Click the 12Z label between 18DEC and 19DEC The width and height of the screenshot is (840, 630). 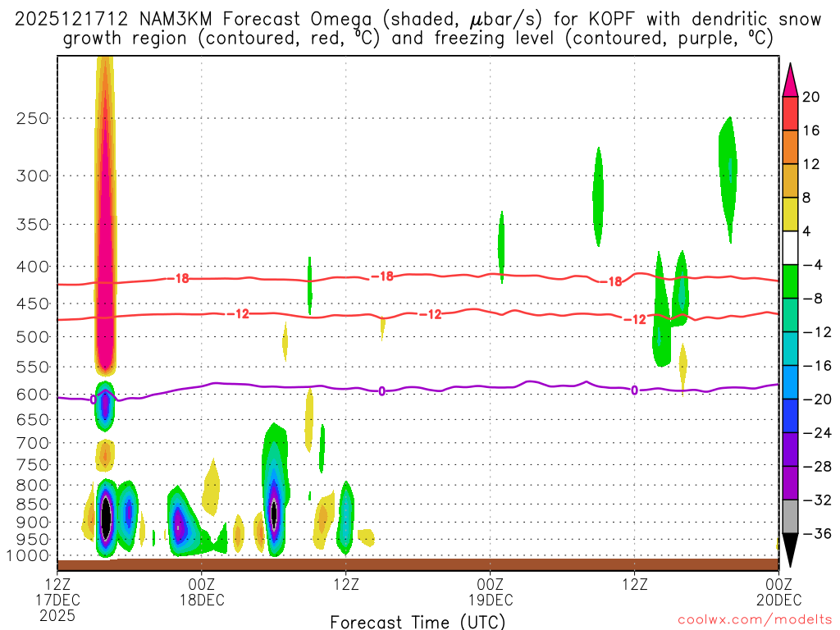(346, 583)
